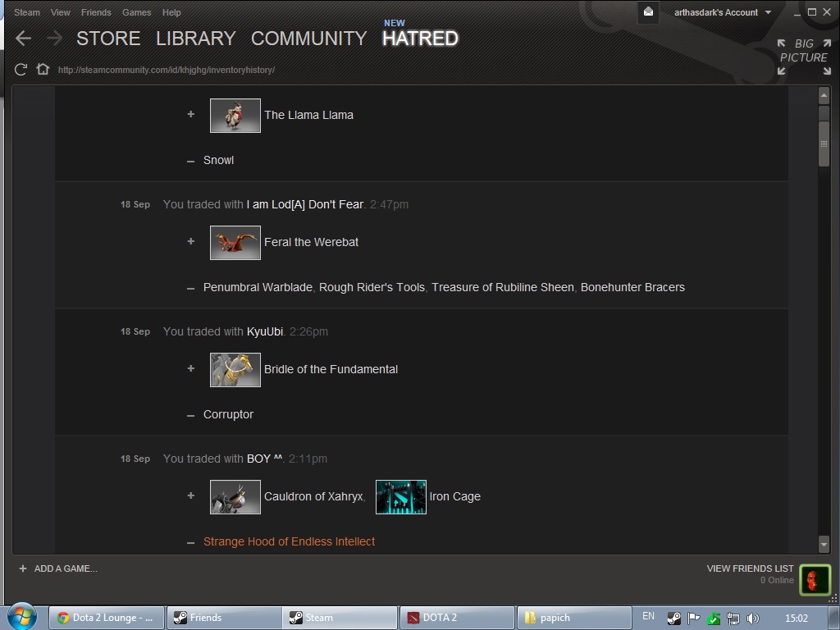The image size is (840, 630).
Task: Click Treasure of Rubiline Sheen text
Action: [x=503, y=287]
